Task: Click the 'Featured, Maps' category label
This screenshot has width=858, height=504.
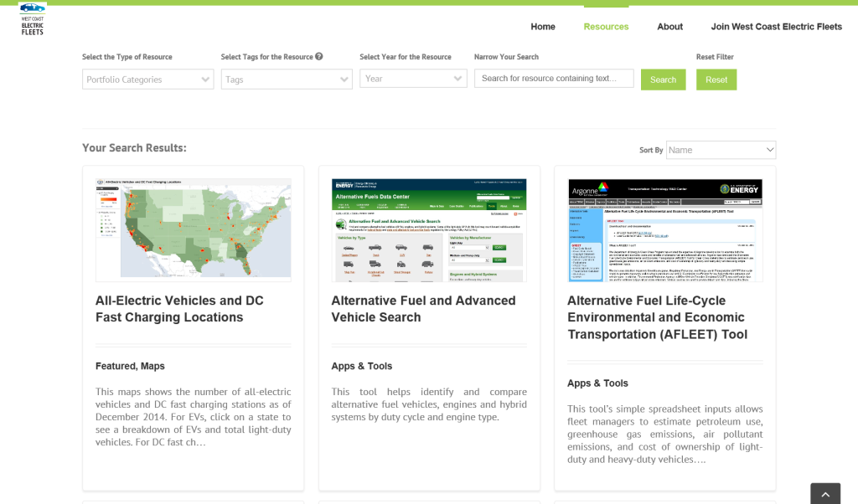Action: click(x=130, y=366)
